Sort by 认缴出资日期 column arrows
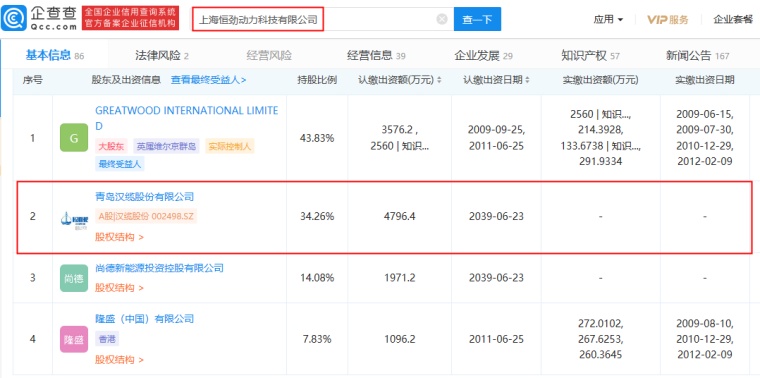Viewport: 760px width, 378px height. [527, 80]
